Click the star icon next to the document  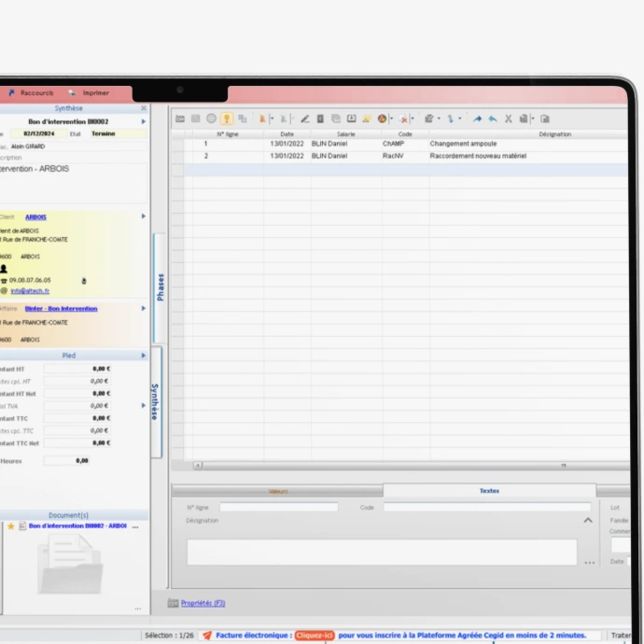coord(11,526)
